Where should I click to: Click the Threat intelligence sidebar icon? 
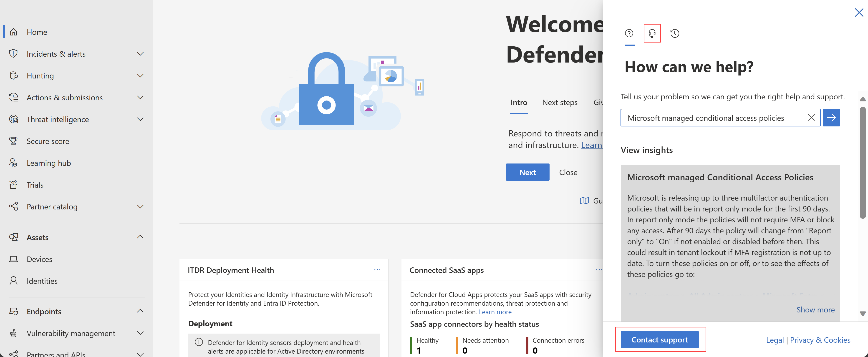(15, 118)
